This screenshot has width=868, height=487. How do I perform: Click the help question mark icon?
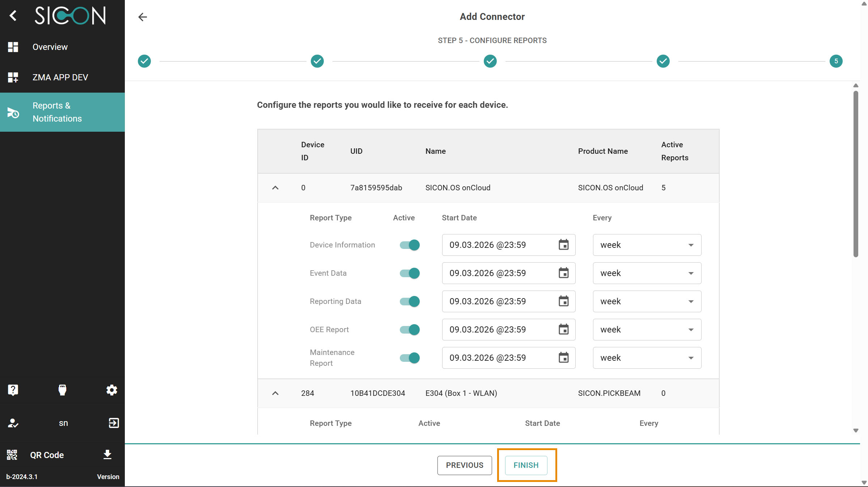pyautogui.click(x=13, y=390)
